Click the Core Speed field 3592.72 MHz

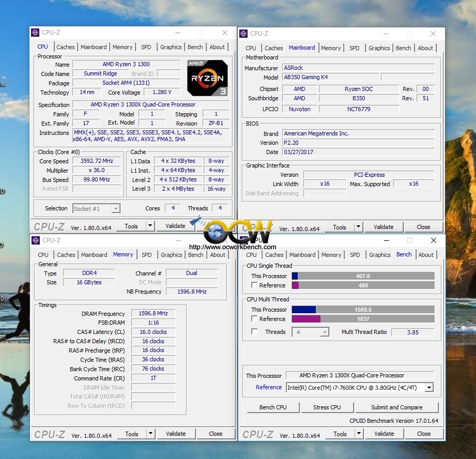[x=97, y=161]
